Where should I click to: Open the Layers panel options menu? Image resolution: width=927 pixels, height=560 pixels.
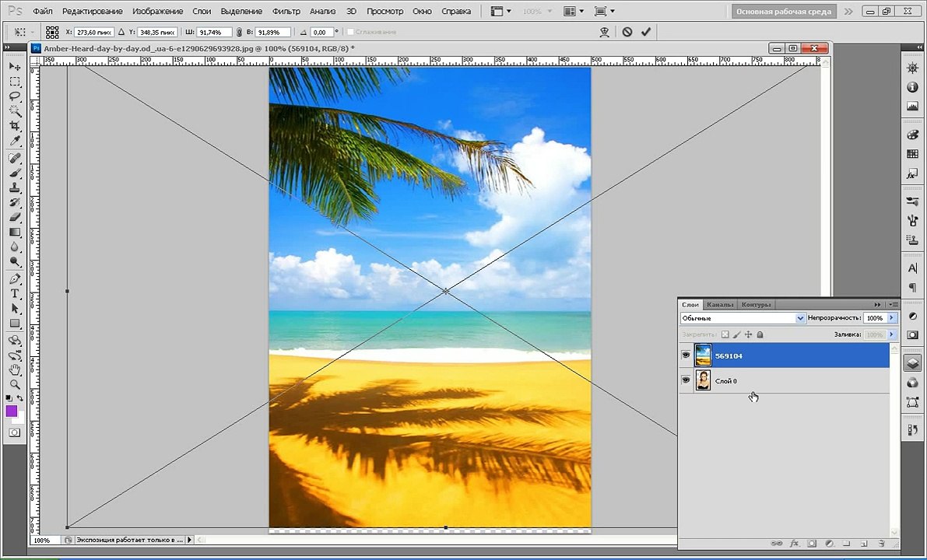894,305
